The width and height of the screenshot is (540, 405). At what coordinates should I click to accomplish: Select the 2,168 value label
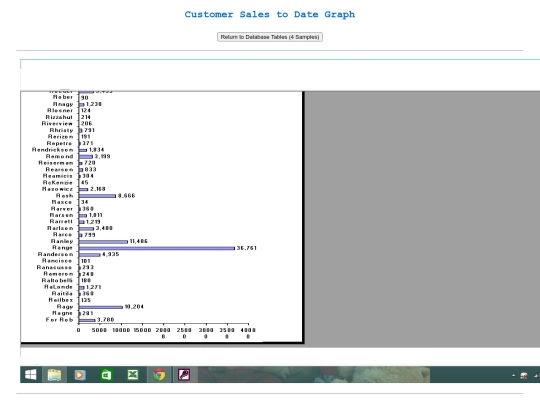[x=97, y=189]
